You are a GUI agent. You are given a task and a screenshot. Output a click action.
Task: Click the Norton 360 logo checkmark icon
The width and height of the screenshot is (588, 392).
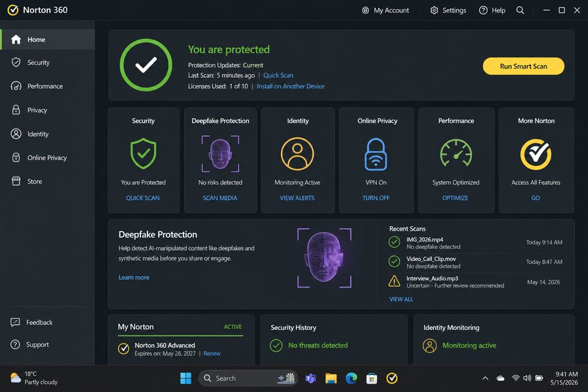pos(13,10)
